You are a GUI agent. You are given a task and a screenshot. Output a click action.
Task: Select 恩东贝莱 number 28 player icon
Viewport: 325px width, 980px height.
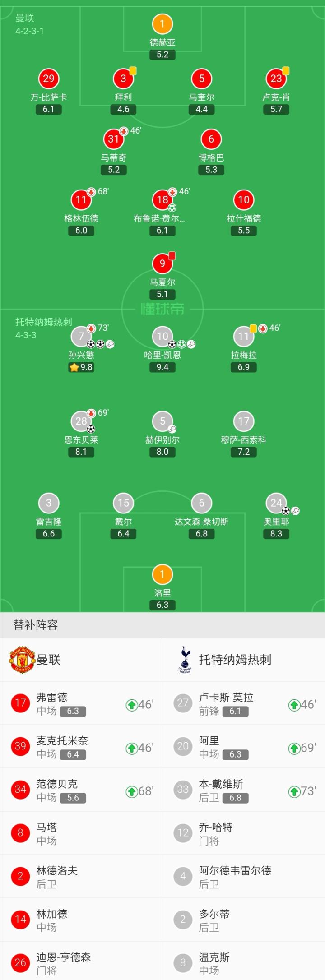point(81,421)
